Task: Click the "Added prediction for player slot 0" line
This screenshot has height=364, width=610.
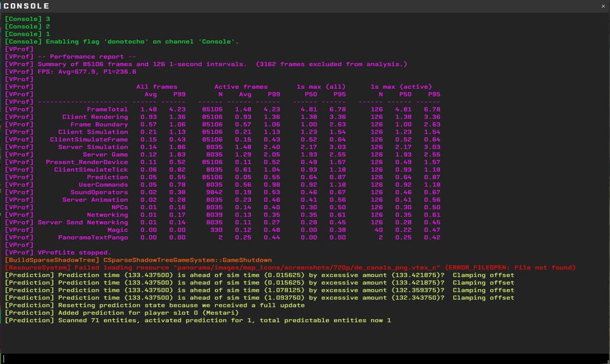Action: click(122, 313)
